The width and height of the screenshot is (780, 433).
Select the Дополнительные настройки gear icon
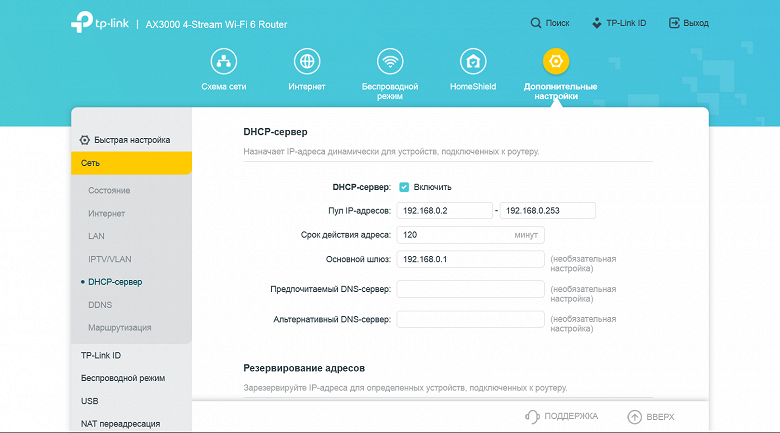[x=556, y=61]
